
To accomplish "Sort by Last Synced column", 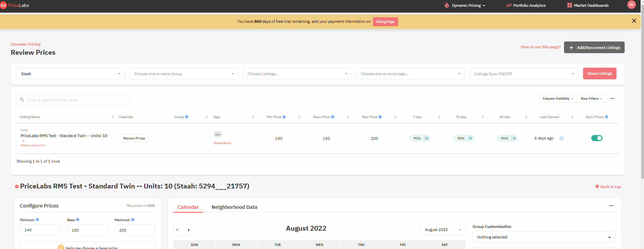I will pos(573,117).
